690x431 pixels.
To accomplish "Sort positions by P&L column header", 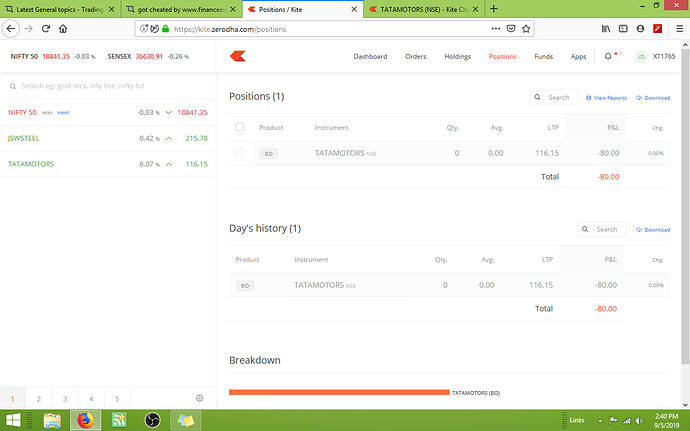I will [x=613, y=127].
